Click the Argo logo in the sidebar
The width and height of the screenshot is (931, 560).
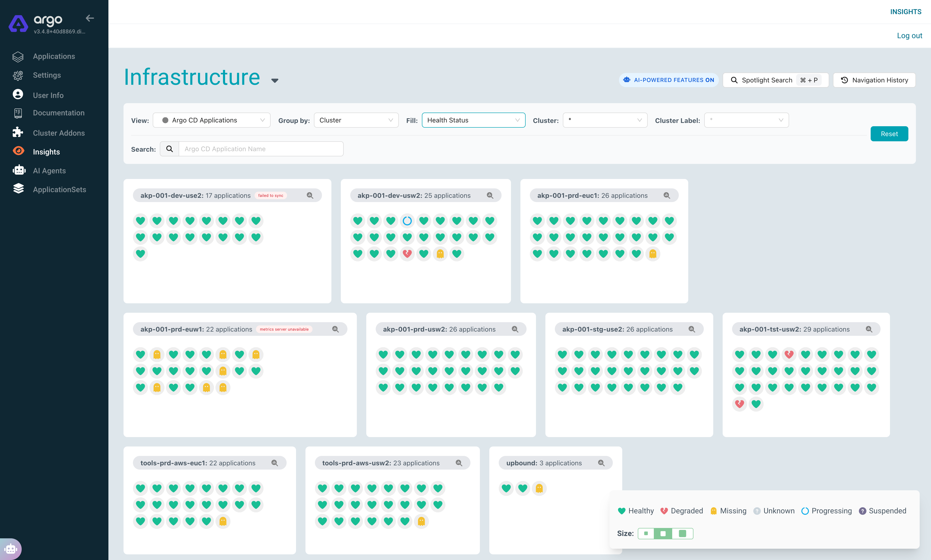coord(18,23)
